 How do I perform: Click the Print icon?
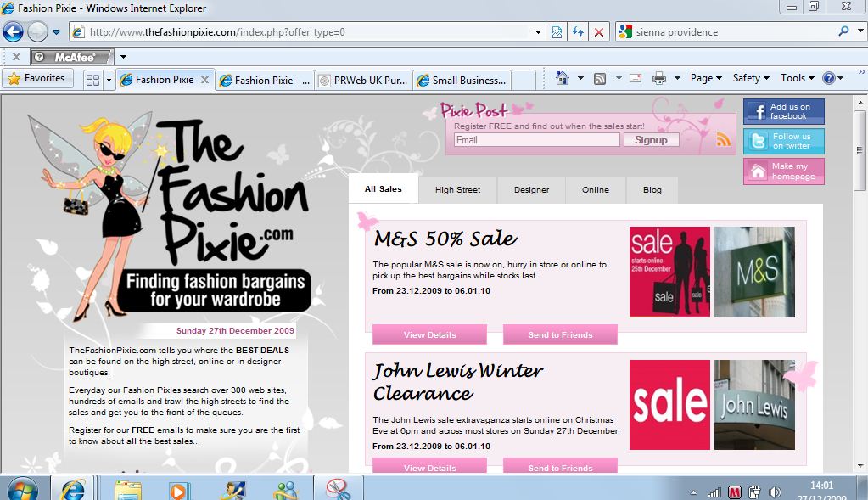pos(658,78)
